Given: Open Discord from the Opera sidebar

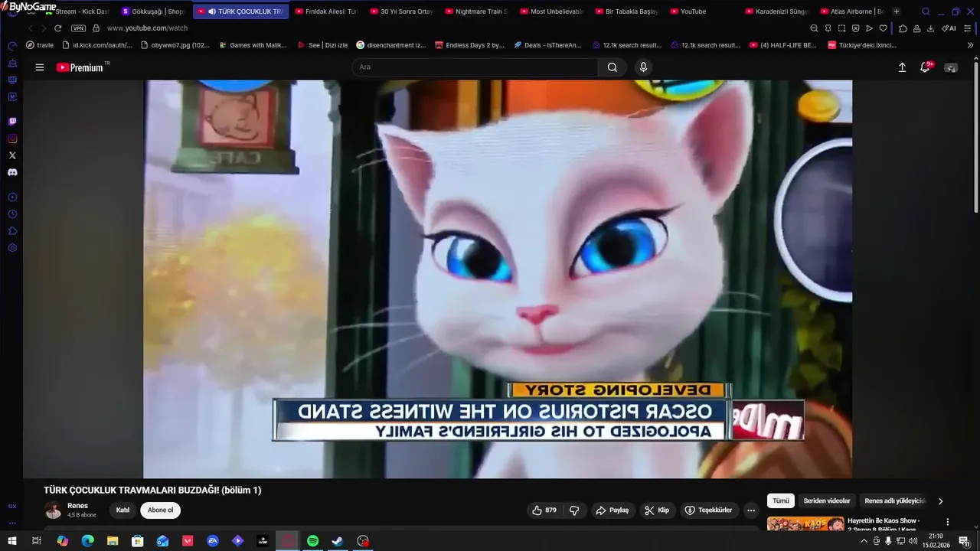Looking at the screenshot, I should pos(12,172).
